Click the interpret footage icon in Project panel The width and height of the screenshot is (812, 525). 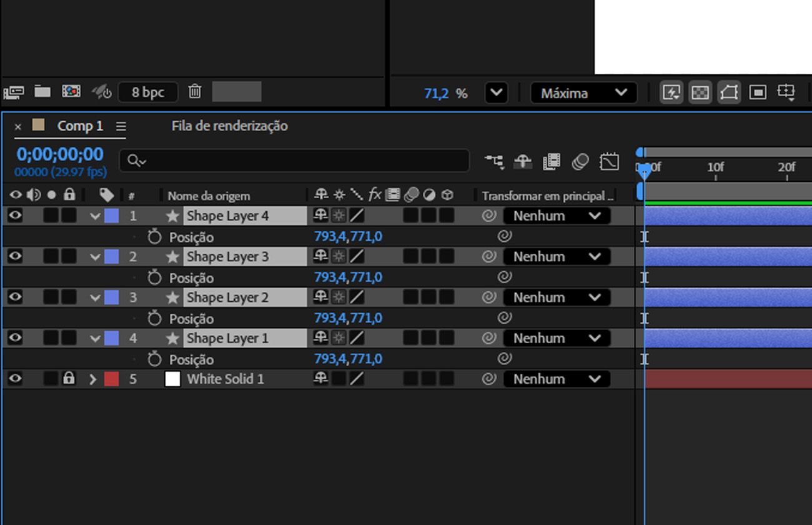[13, 92]
